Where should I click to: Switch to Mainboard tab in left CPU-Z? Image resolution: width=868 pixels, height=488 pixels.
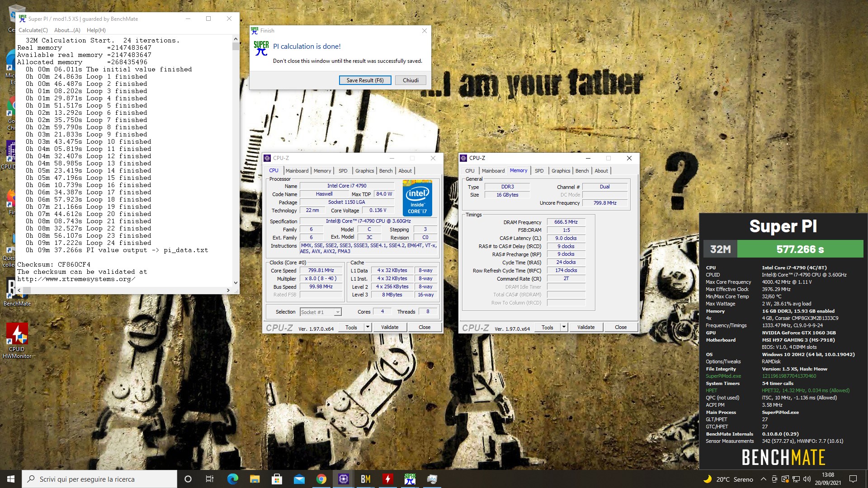pyautogui.click(x=297, y=171)
